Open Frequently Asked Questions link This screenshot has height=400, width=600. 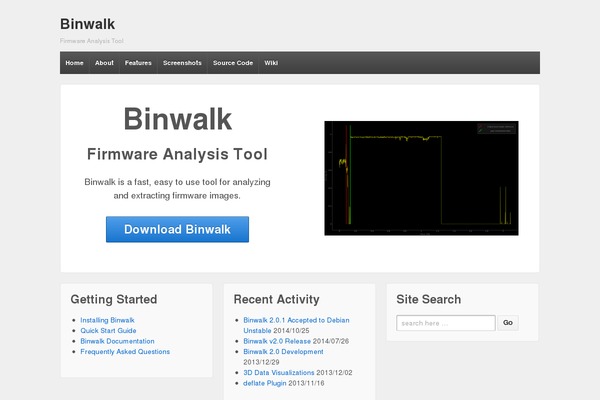pos(125,351)
